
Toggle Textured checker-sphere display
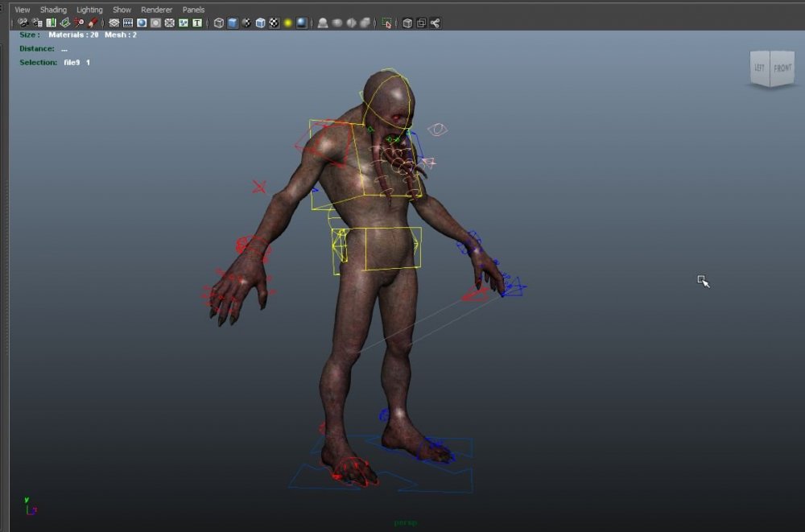click(x=274, y=23)
